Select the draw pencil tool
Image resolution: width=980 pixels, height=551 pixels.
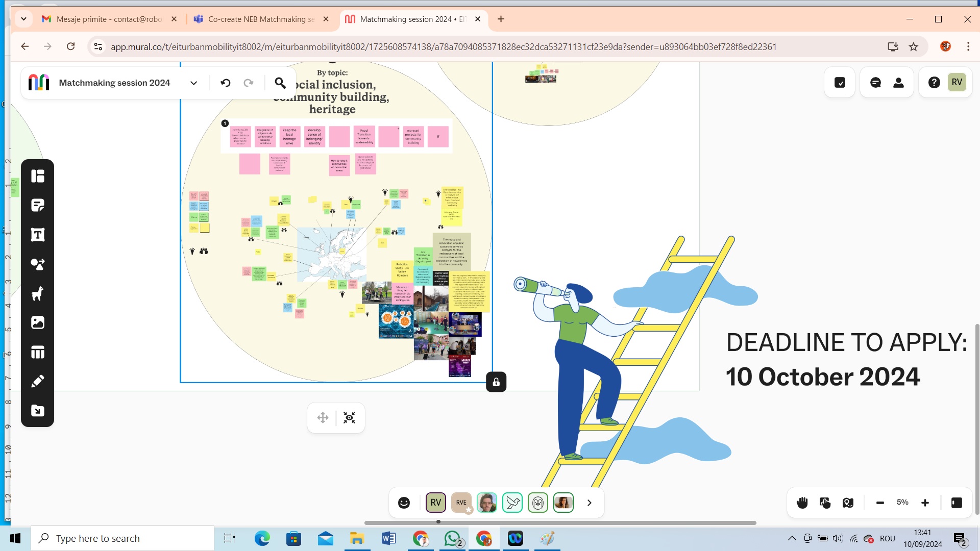(37, 382)
